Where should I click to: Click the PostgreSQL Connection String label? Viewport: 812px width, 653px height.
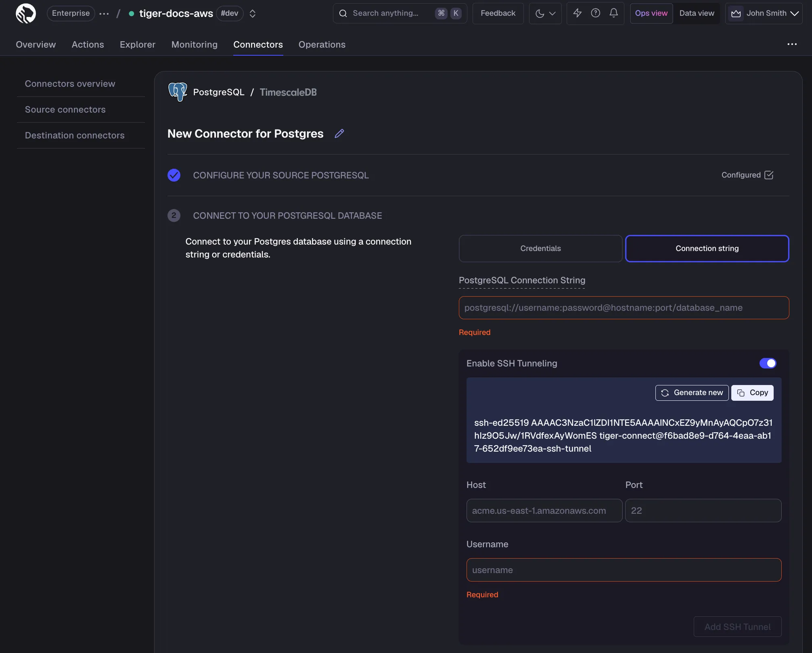522,280
